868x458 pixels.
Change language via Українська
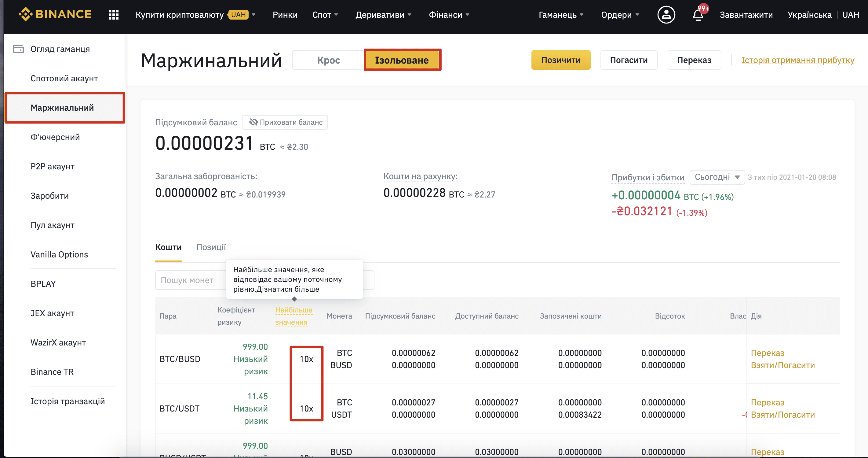(809, 15)
